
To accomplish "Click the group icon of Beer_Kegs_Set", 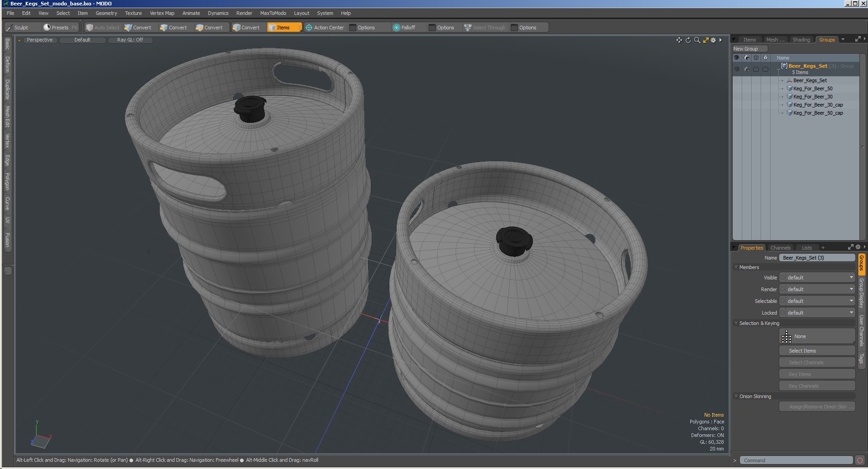I will pos(784,66).
